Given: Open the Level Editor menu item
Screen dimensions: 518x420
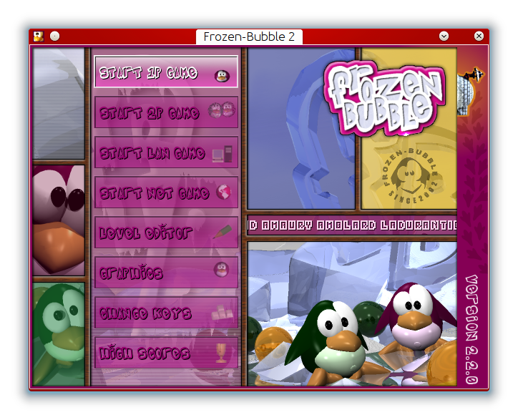Looking at the screenshot, I should click(166, 233).
